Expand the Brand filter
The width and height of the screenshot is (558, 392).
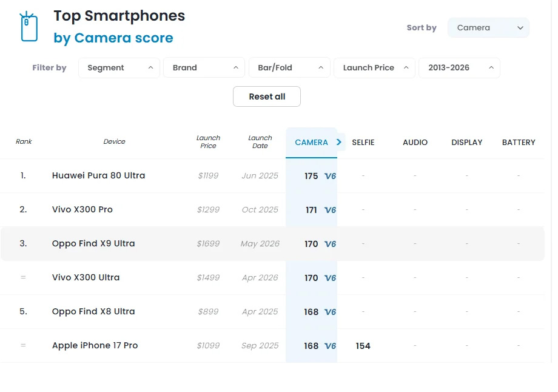tap(204, 67)
